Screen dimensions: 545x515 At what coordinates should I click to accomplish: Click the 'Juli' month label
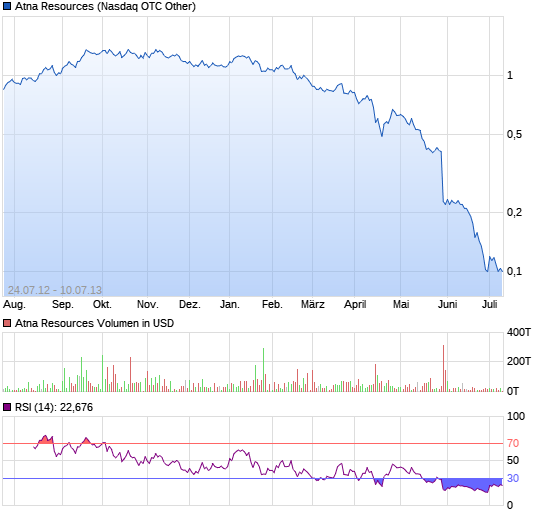click(x=489, y=305)
